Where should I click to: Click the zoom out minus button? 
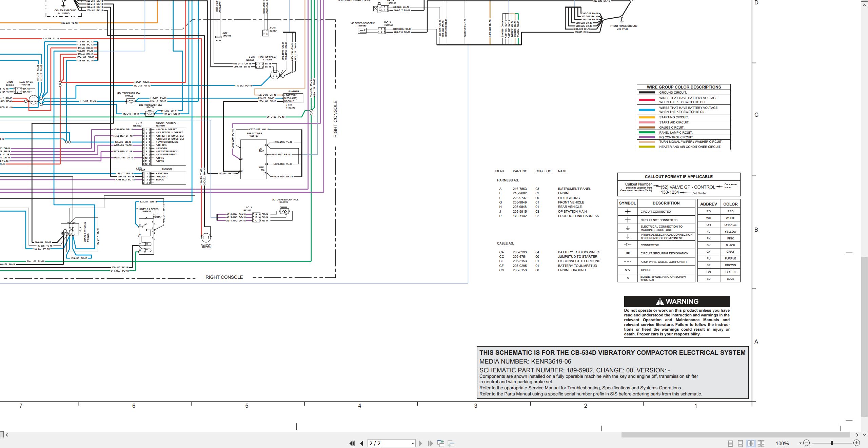point(807,443)
